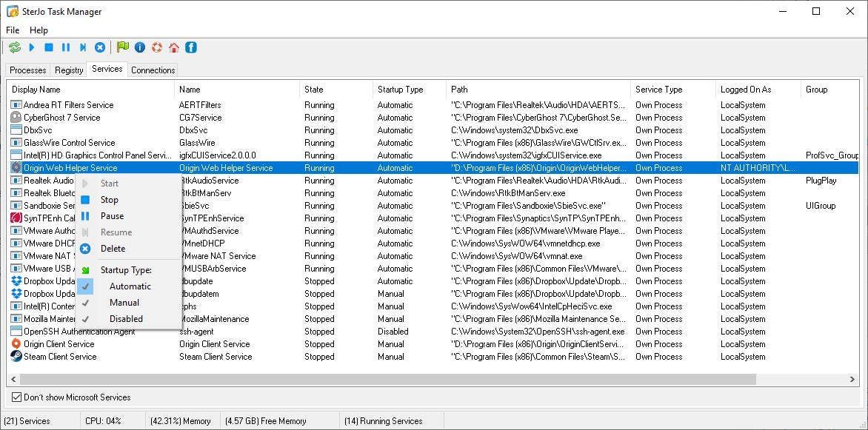Click the CyberGhost 7 Service ghost icon
Image resolution: width=868 pixels, height=430 pixels.
click(16, 118)
